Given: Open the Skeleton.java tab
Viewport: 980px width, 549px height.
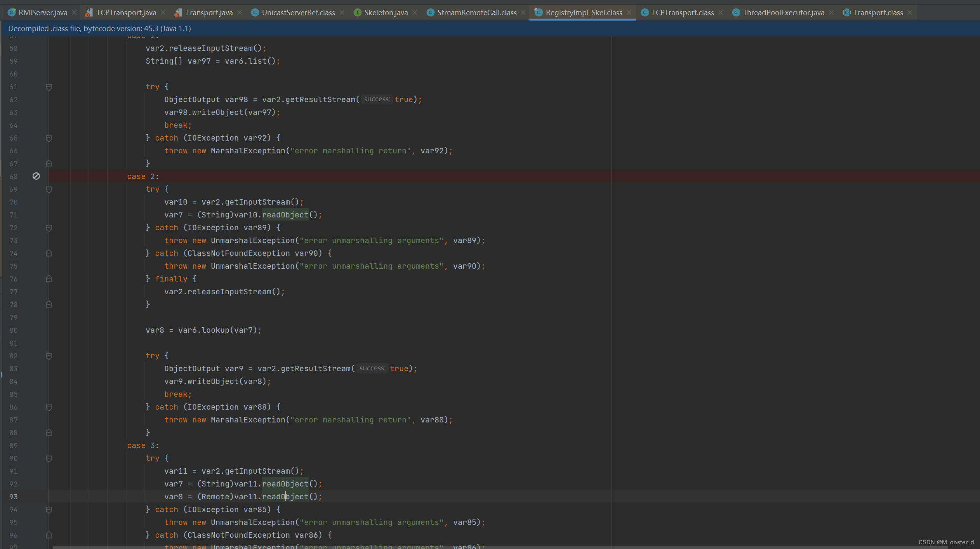Looking at the screenshot, I should 386,12.
